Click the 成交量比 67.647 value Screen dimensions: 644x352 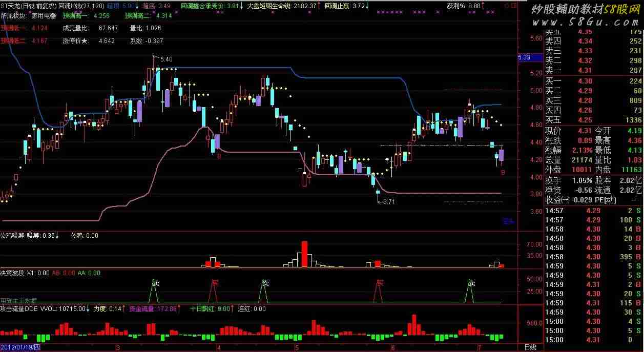[x=90, y=28]
